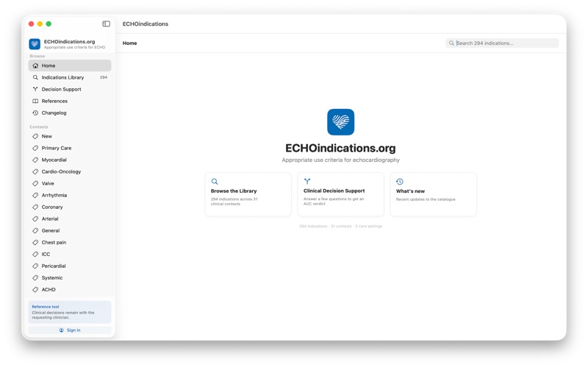Open Indications Library in the sidebar

click(70, 77)
